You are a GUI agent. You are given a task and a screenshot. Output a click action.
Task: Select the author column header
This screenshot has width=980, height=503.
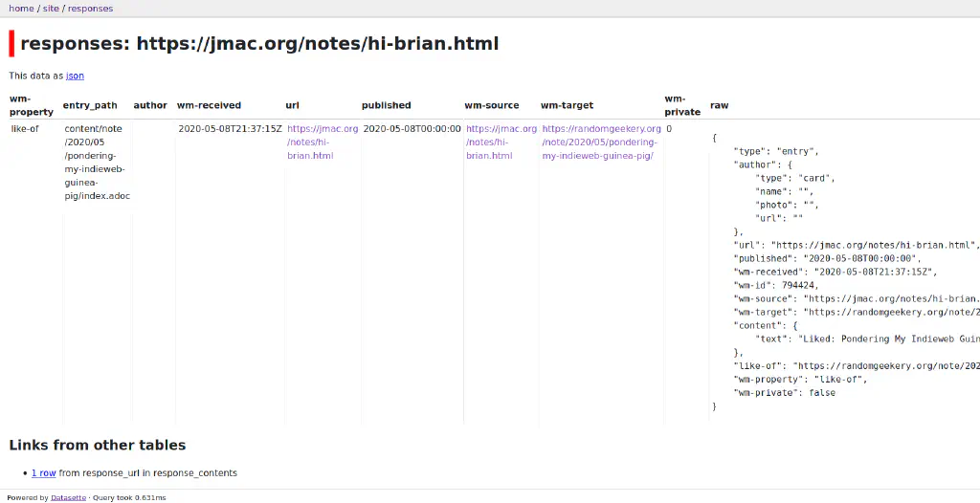(x=150, y=105)
